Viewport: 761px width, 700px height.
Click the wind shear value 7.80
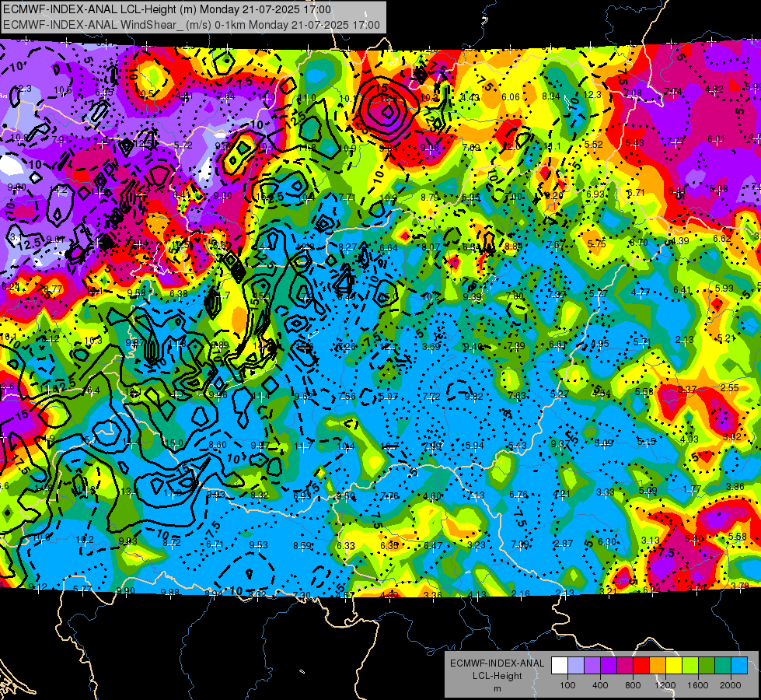point(515,296)
